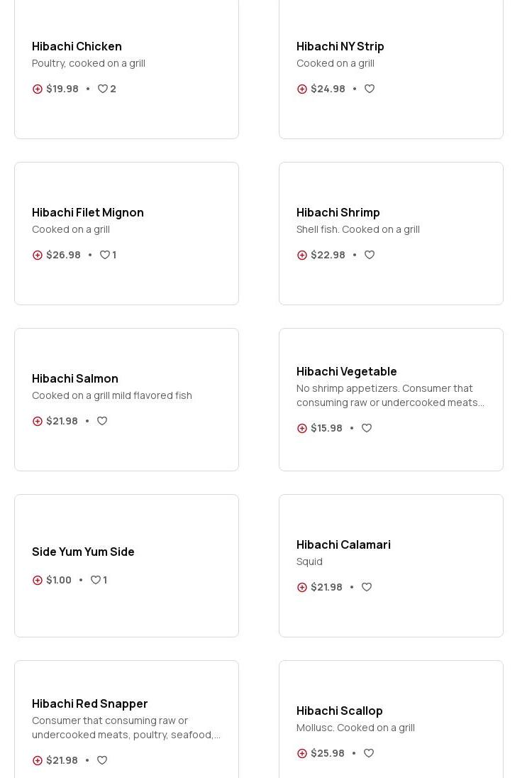Image resolution: width=532 pixels, height=778 pixels.
Task: Favorite Hibachi Shrimp via heart icon
Action: point(370,255)
